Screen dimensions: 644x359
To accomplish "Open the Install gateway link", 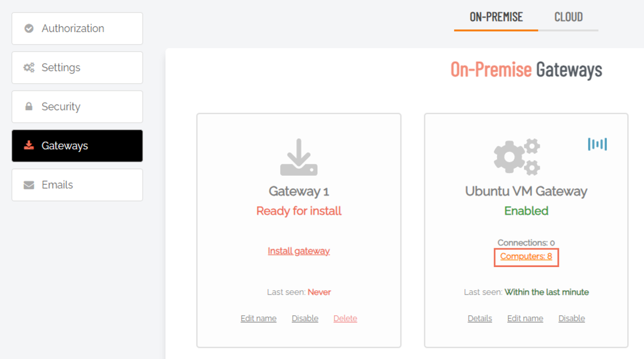I will [299, 251].
